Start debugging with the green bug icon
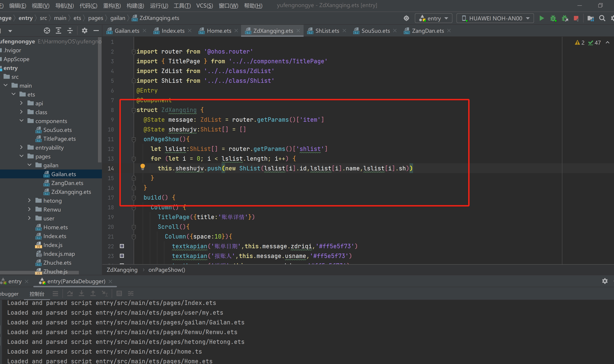The width and height of the screenshot is (614, 364). pyautogui.click(x=553, y=18)
